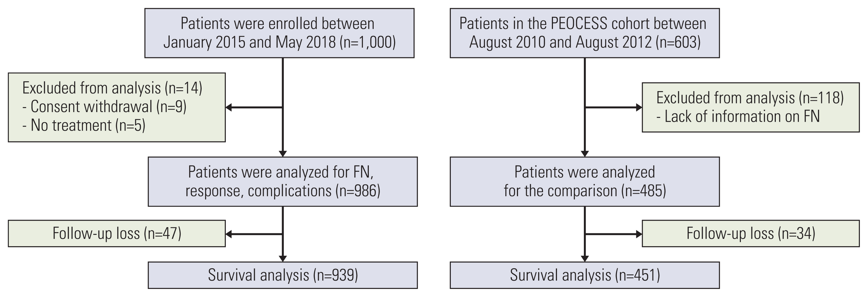Click down arrowhead entering Survival analysis (n=939)
The image size is (868, 297).
[x=283, y=259]
